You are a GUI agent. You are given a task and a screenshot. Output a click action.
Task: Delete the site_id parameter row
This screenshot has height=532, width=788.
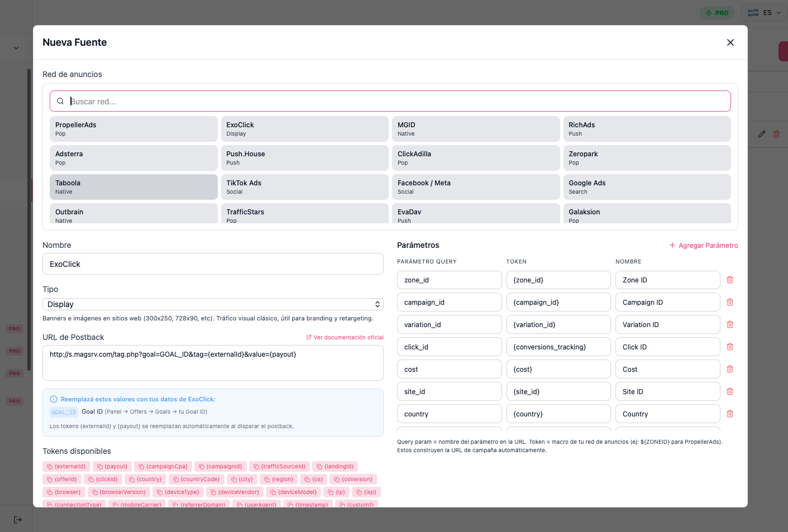coord(730,391)
